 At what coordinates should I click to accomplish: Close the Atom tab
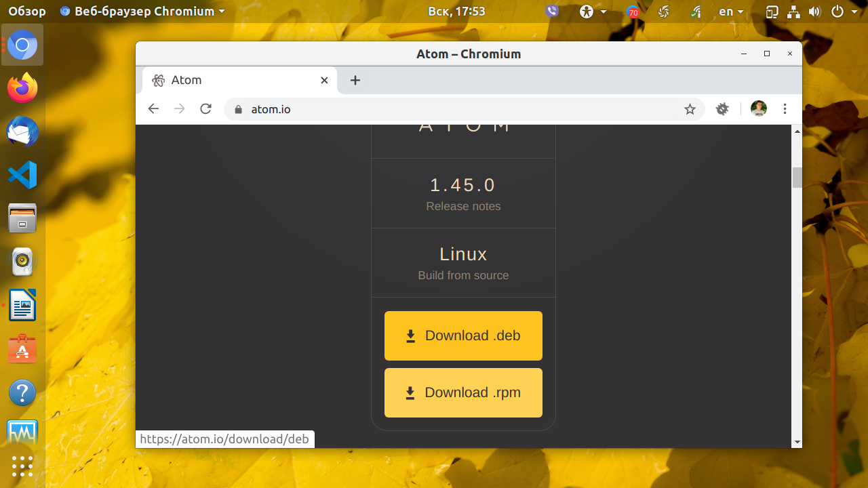coord(324,80)
